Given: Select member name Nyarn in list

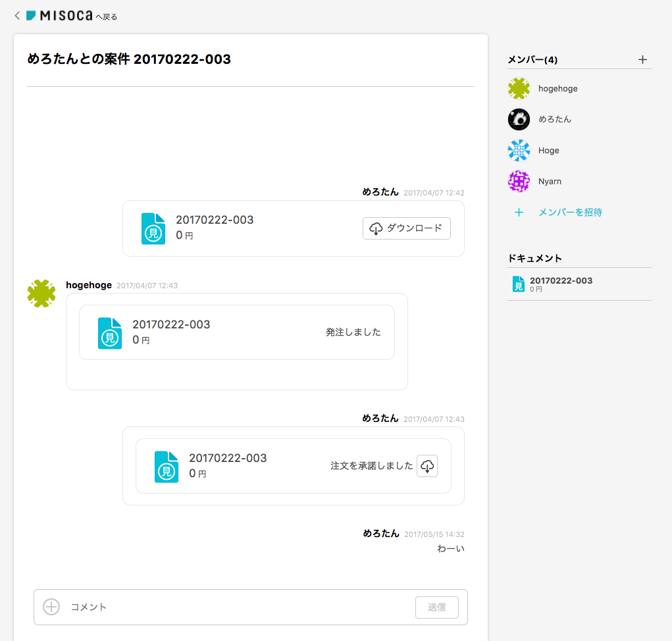Looking at the screenshot, I should 550,181.
